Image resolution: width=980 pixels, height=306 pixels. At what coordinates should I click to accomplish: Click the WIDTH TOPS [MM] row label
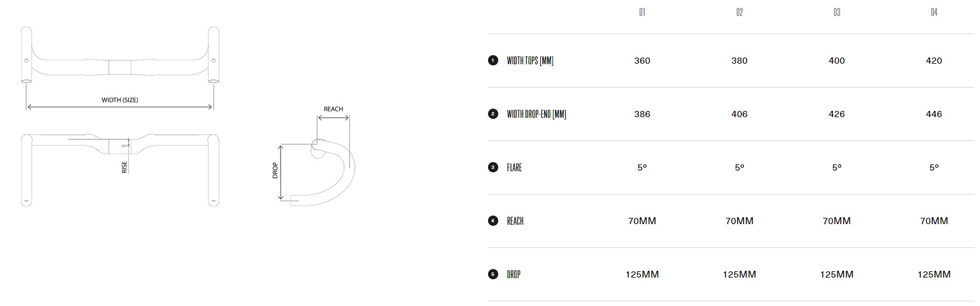point(530,60)
